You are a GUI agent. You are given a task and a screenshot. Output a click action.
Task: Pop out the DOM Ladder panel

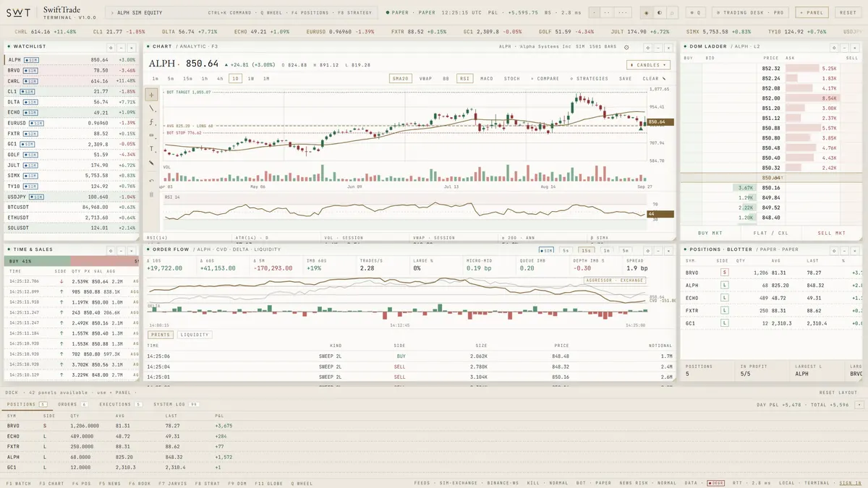tap(834, 46)
